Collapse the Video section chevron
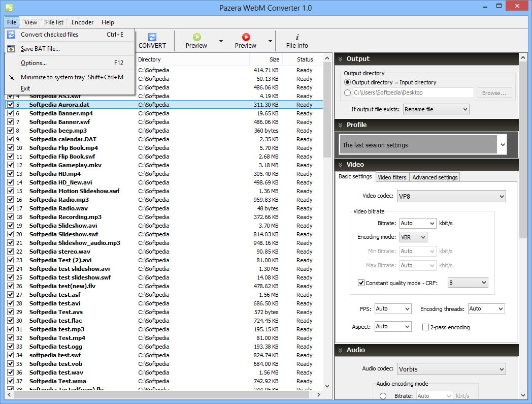Image resolution: width=532 pixels, height=404 pixels. click(x=340, y=165)
